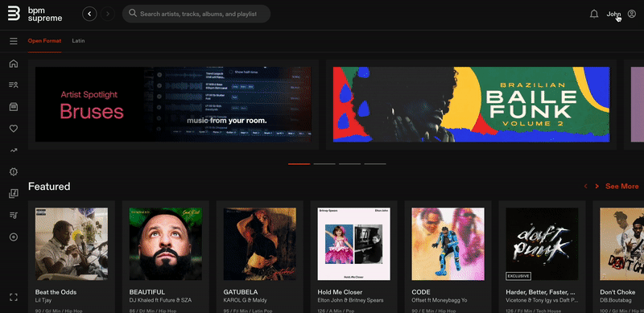Click Elton John & Britney Spears artist name
644x313 pixels.
350,300
